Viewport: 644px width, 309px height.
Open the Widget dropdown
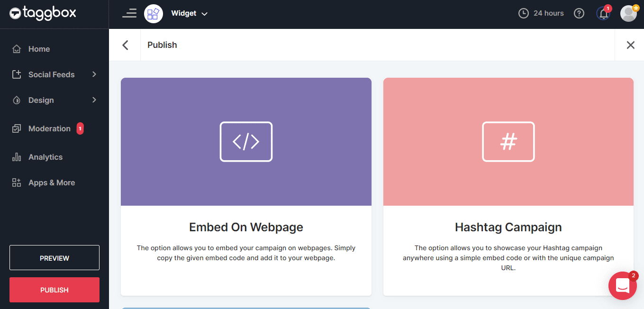[x=190, y=13]
